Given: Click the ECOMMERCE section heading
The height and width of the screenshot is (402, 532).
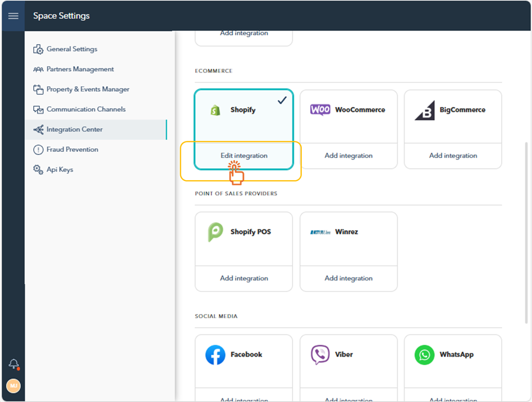Looking at the screenshot, I should [x=214, y=71].
